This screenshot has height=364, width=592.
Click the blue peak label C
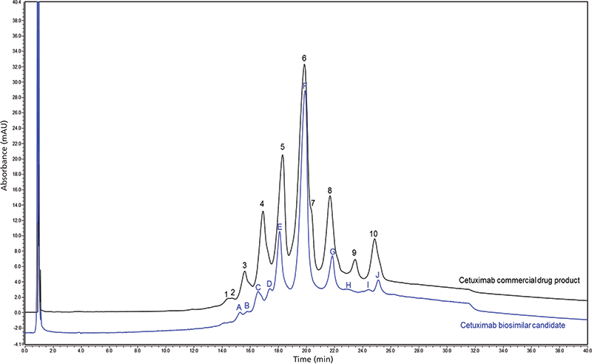click(258, 287)
